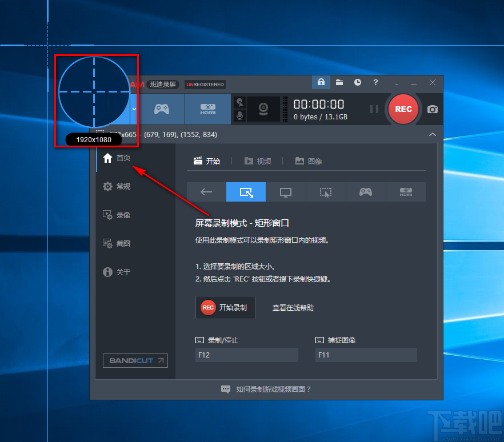This screenshot has width=504, height=442.
Task: Collapse the panel with the chevron arrow
Action: tap(433, 134)
